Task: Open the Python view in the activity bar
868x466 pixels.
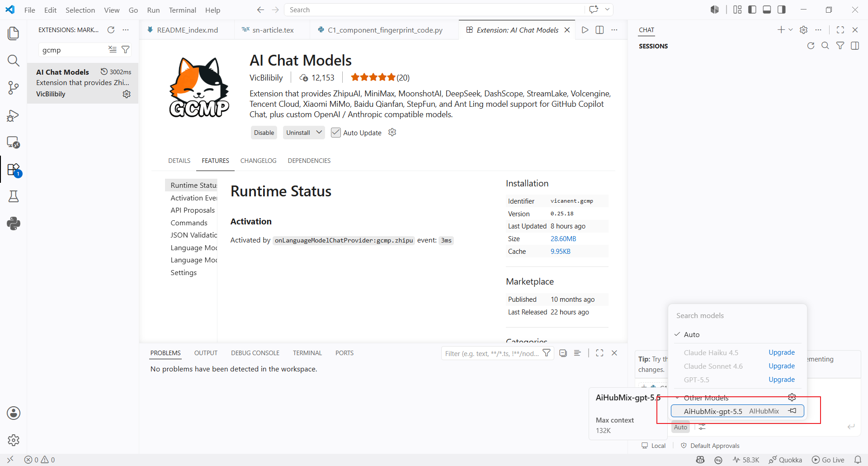Action: (14, 223)
